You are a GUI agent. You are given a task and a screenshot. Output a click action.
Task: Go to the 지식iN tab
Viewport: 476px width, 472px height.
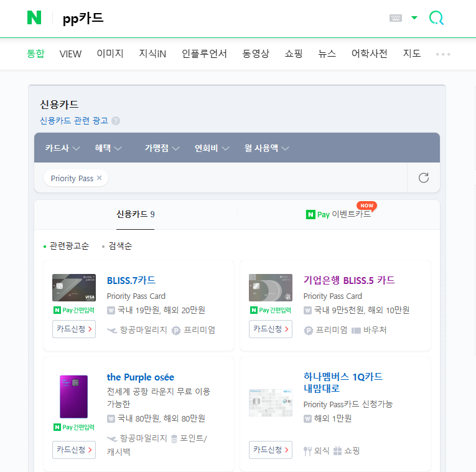tap(152, 54)
